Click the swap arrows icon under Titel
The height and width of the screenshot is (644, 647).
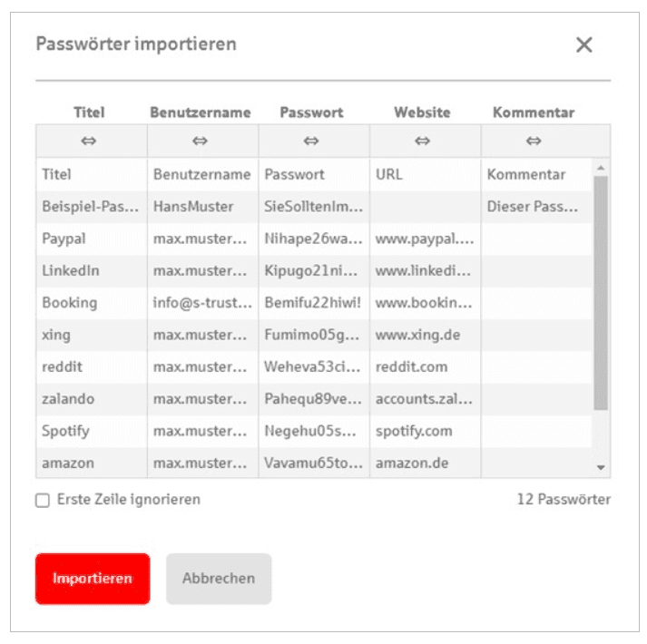[x=90, y=141]
